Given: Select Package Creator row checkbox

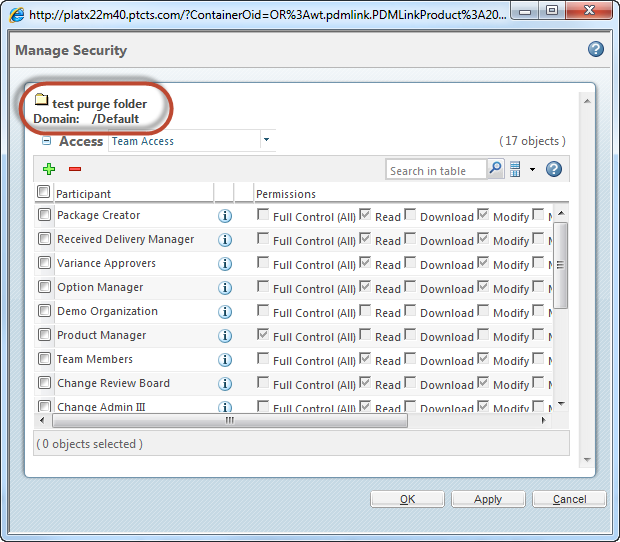Looking at the screenshot, I should coord(44,215).
